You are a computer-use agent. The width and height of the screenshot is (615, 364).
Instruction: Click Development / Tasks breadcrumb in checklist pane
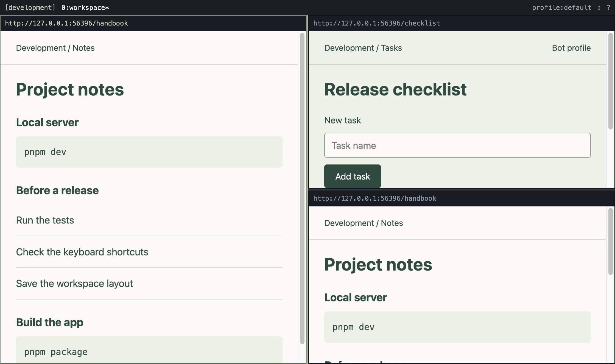tap(363, 48)
